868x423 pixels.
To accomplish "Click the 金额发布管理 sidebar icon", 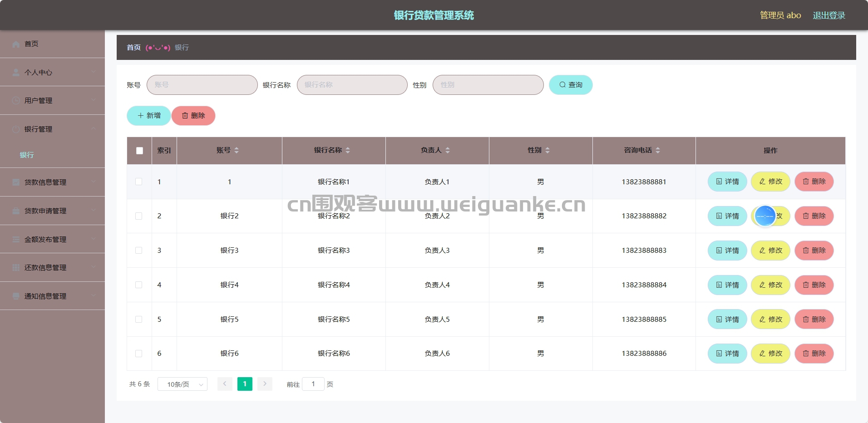I will coord(16,239).
